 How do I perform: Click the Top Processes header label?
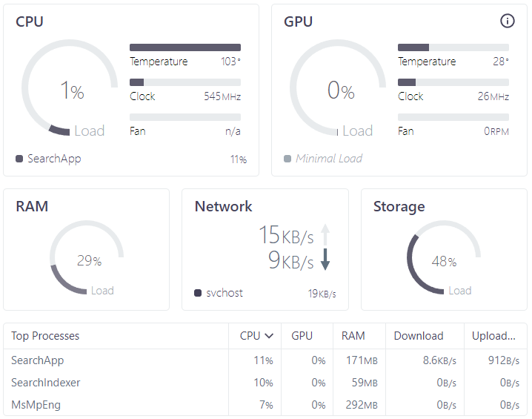(45, 336)
